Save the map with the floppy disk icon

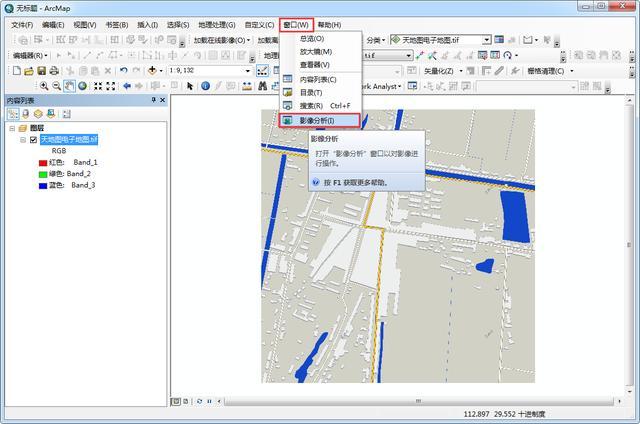pyautogui.click(x=41, y=71)
